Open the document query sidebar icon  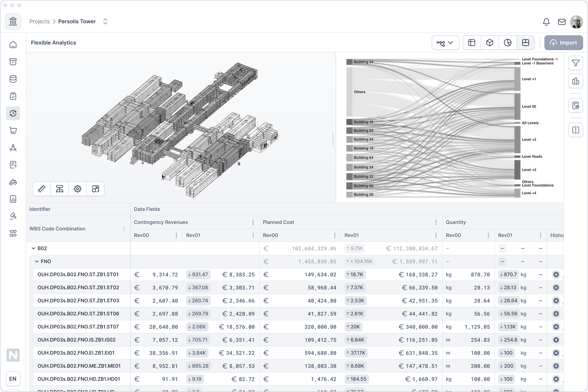[13, 165]
